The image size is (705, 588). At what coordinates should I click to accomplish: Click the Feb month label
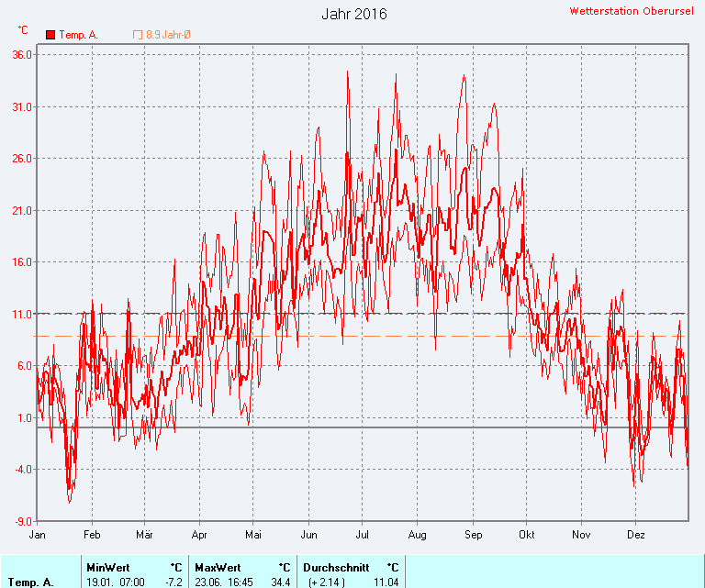coord(92,535)
